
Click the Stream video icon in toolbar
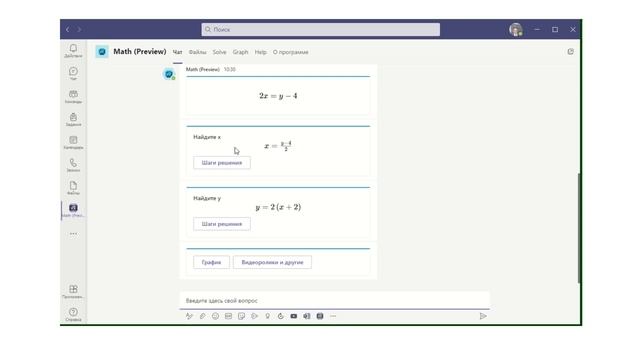point(307,316)
